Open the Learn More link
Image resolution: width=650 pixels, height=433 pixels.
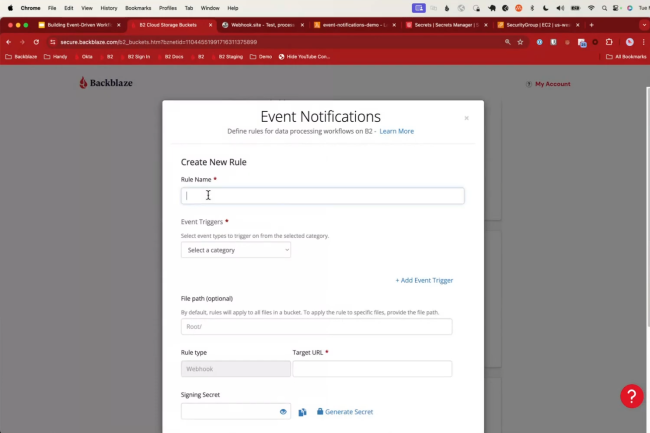point(396,131)
